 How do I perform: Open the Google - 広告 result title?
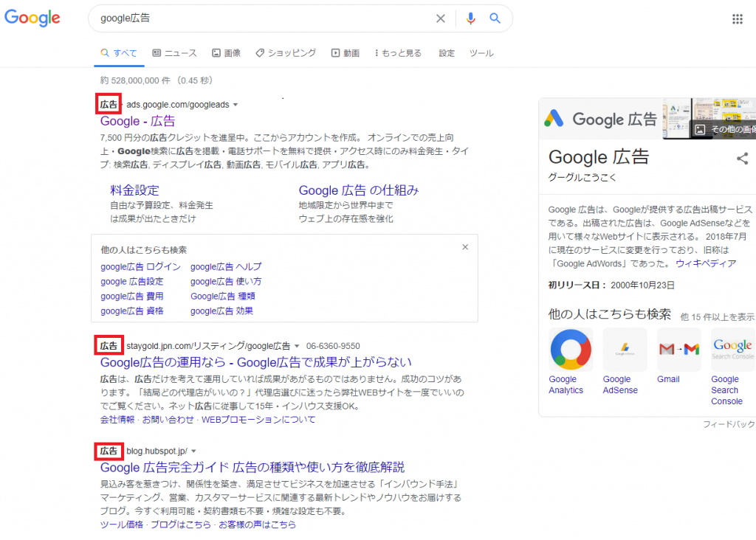point(137,121)
